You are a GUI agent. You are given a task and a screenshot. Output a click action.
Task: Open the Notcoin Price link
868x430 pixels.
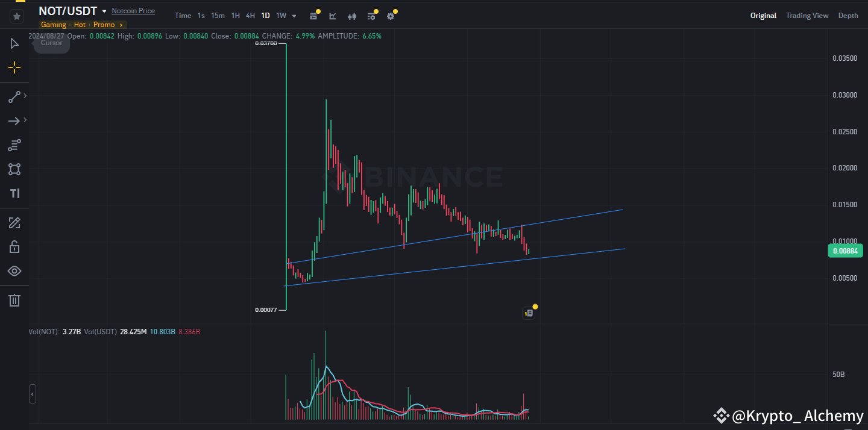[133, 10]
